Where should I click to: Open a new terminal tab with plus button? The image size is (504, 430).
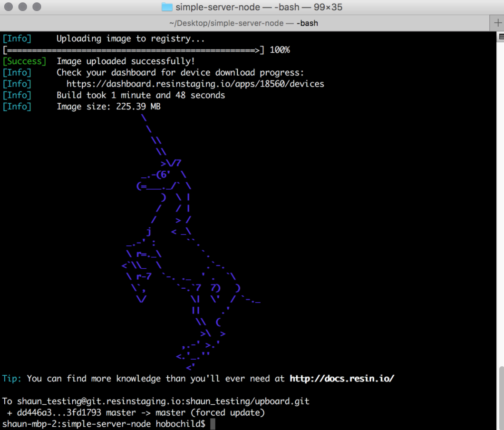pos(497,23)
